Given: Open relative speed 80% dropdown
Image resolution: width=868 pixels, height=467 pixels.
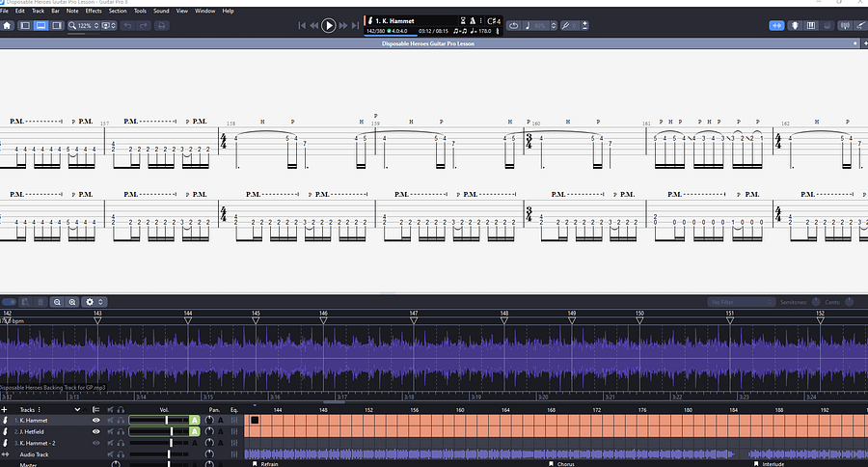Looking at the screenshot, I should point(540,25).
